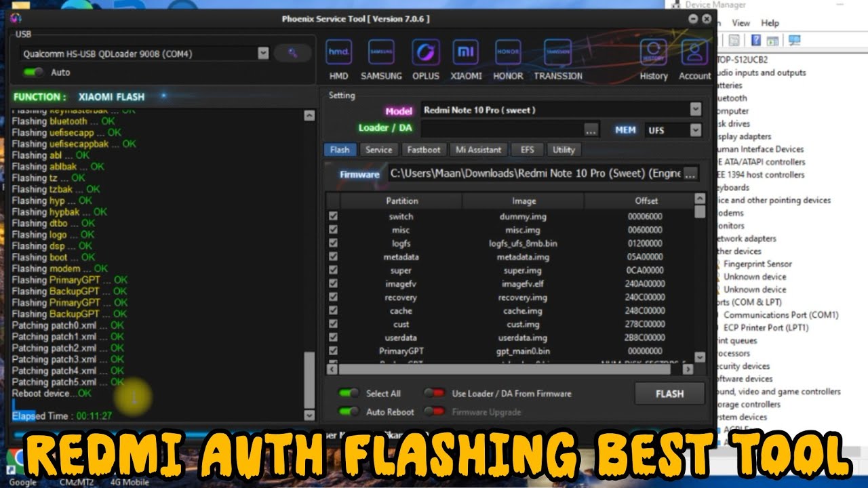Click the Elapsed Time status text
This screenshot has height=488, width=868.
pos(62,415)
